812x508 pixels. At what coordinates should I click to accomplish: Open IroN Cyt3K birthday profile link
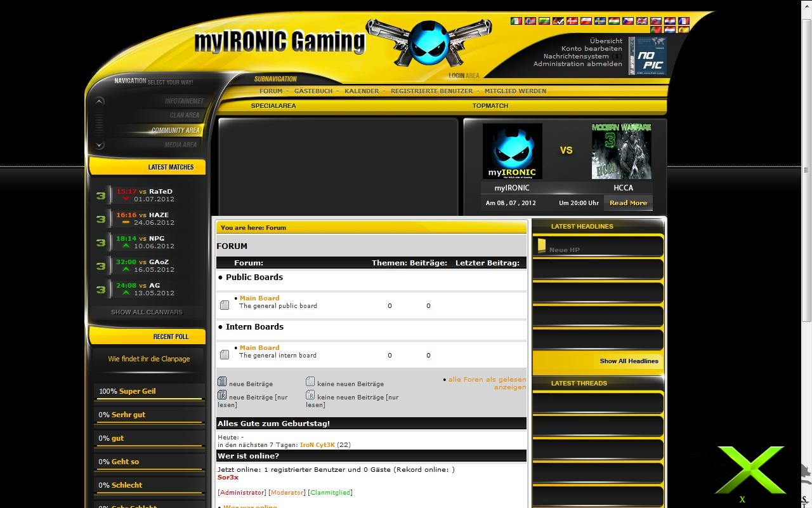[317, 444]
